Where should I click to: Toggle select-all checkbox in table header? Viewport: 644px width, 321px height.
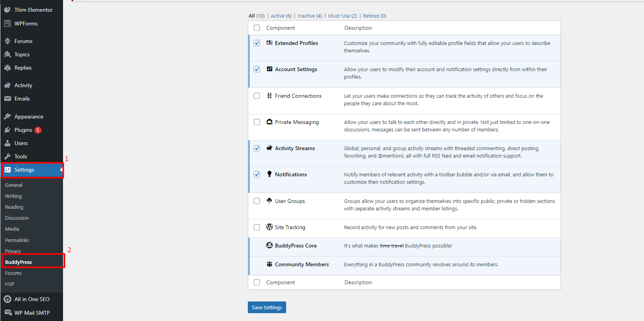257,28
